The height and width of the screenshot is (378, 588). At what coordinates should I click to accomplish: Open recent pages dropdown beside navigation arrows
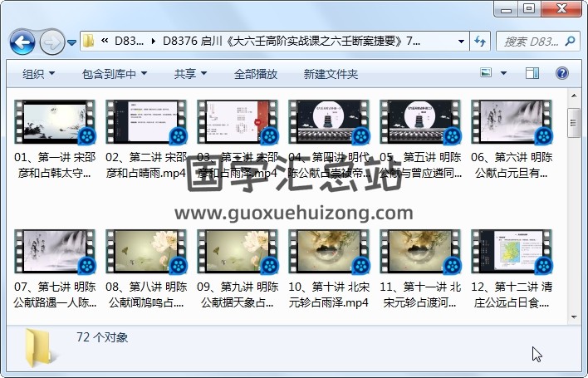point(71,42)
